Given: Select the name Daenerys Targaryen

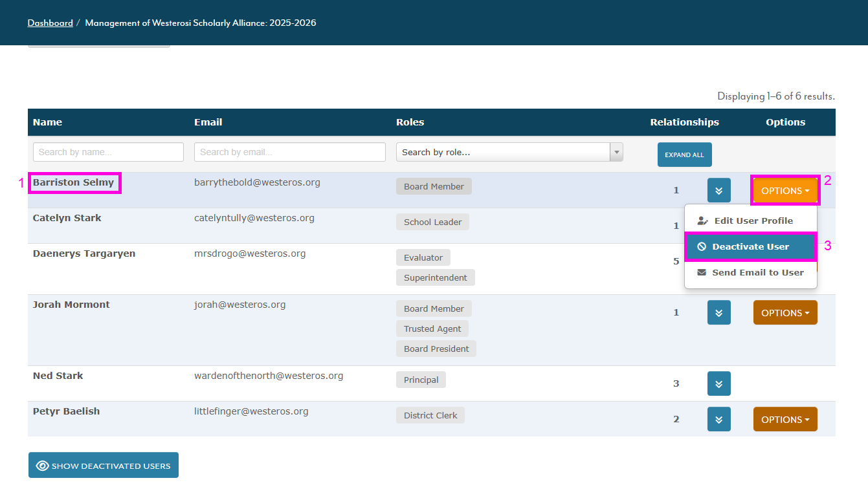Looking at the screenshot, I should pyautogui.click(x=84, y=253).
